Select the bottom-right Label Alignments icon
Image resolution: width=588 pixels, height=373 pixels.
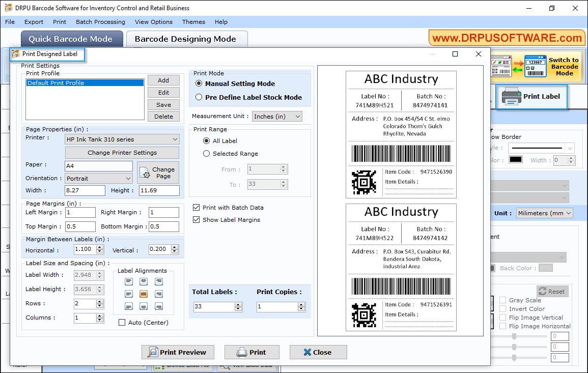tap(158, 306)
